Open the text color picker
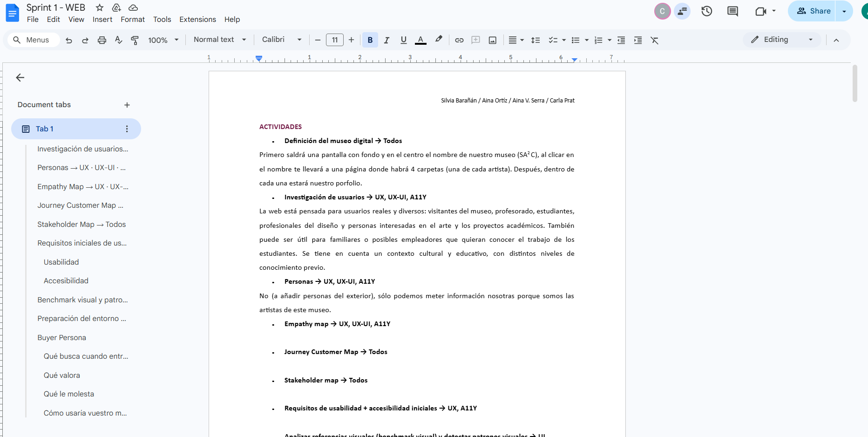The image size is (868, 437). click(420, 40)
